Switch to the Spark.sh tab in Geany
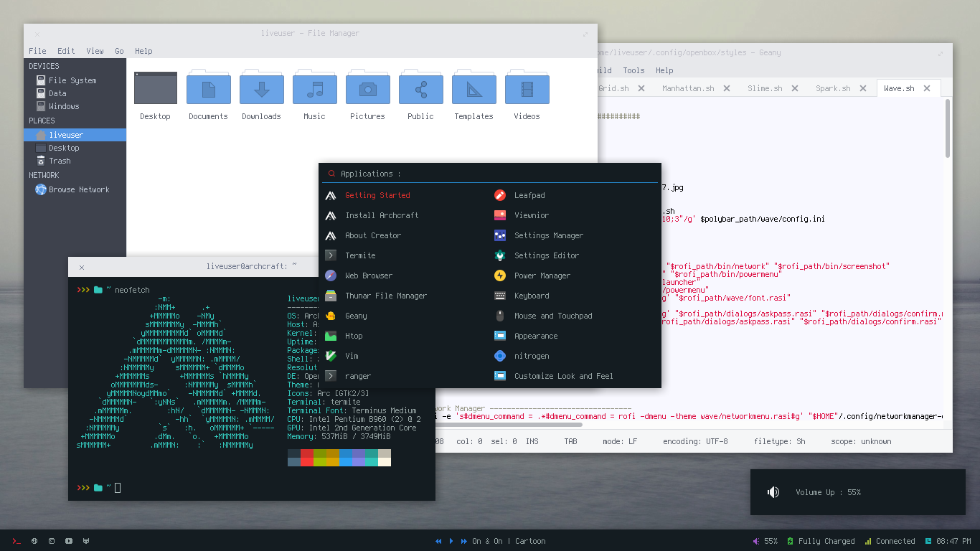This screenshot has height=551, width=980. [833, 88]
